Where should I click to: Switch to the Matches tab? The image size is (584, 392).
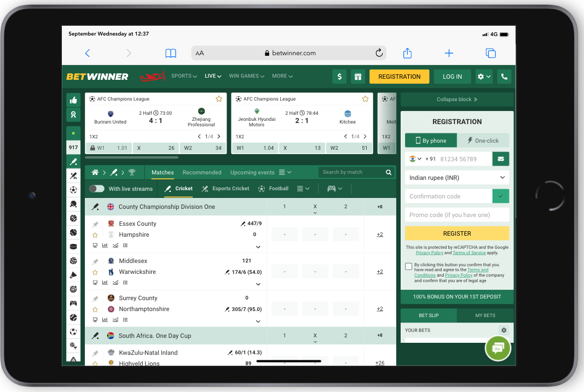(x=163, y=173)
